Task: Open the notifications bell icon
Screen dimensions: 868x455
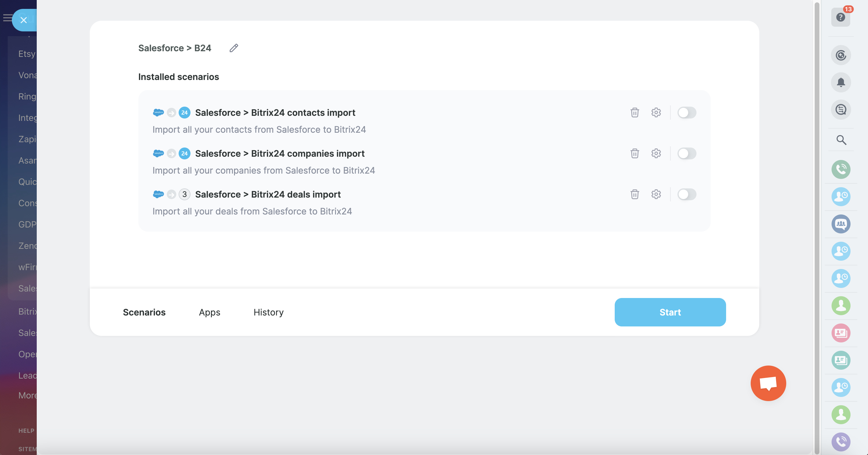Action: click(841, 83)
